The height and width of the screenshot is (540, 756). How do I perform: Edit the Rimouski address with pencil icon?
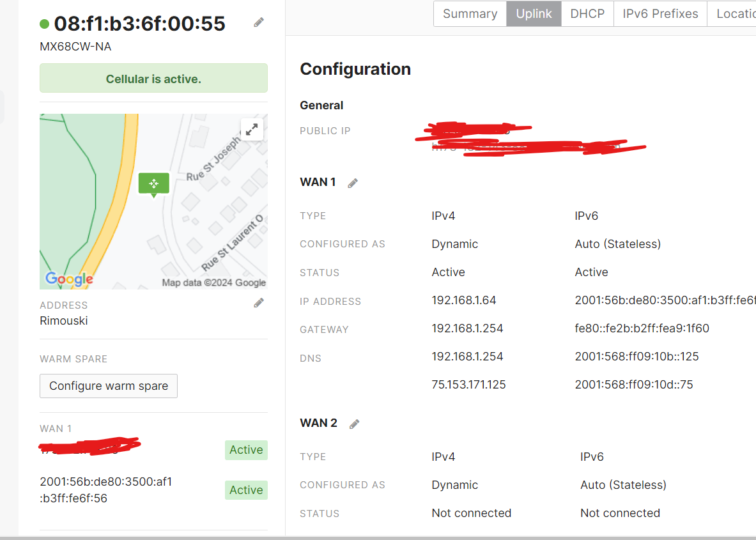(259, 303)
